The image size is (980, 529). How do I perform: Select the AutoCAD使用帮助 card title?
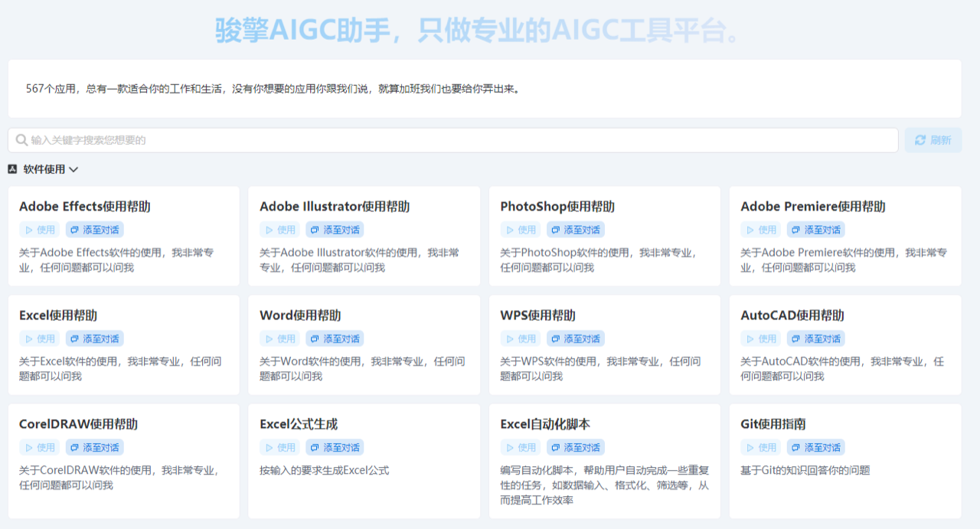pos(792,315)
